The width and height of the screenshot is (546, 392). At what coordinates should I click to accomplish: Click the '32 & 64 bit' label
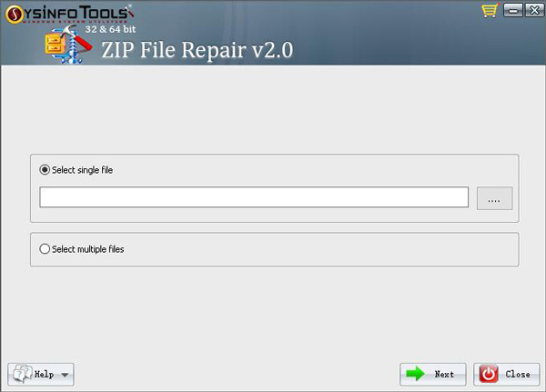pos(110,29)
